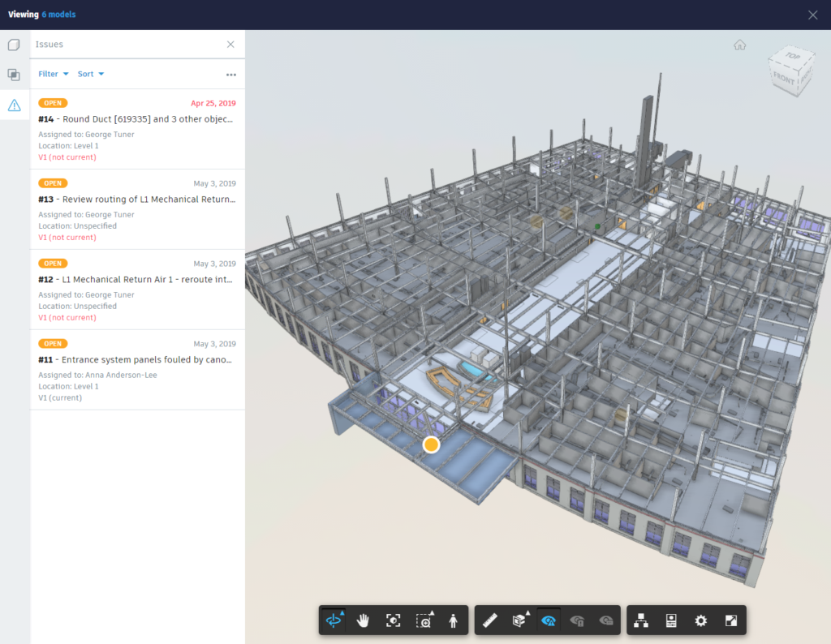Image resolution: width=831 pixels, height=644 pixels.
Task: Select the Zoom window tool
Action: (x=424, y=620)
